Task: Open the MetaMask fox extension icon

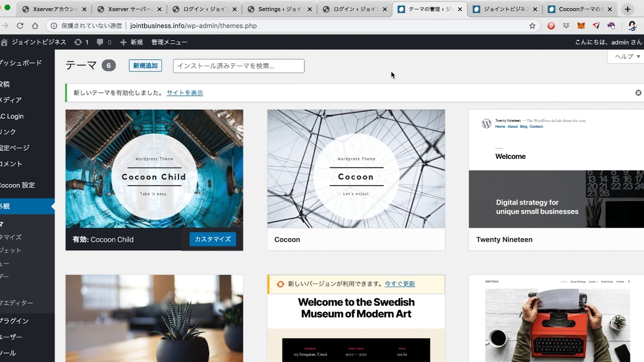Action: (x=581, y=26)
